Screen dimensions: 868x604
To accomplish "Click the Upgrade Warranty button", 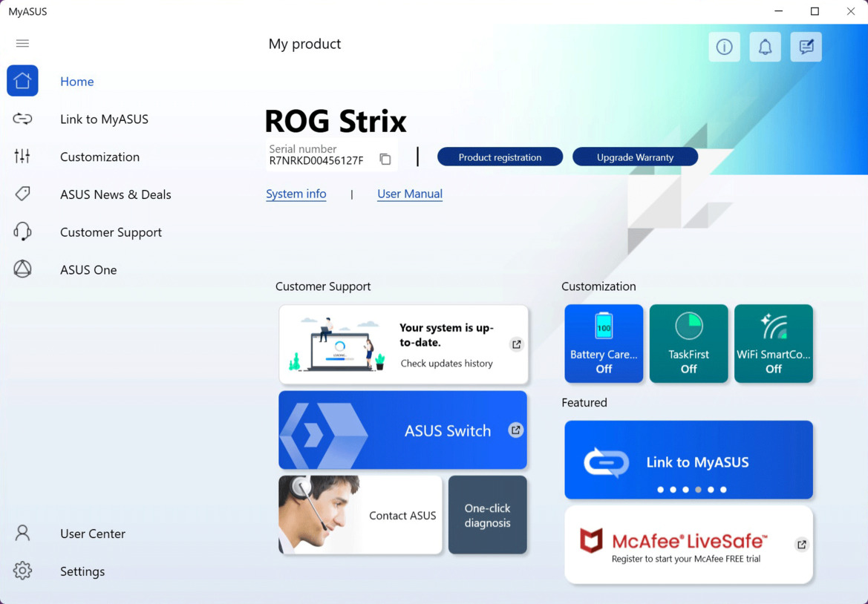I will coord(635,157).
